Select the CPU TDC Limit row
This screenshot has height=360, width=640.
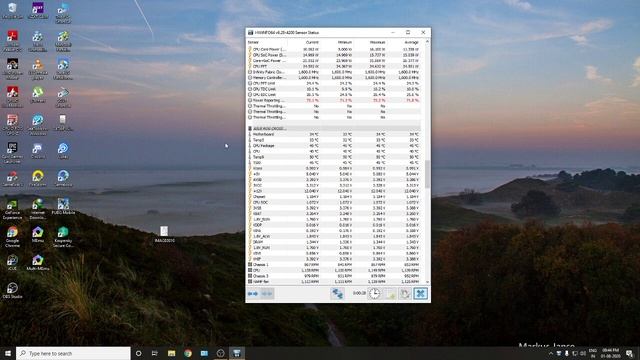tap(333, 89)
